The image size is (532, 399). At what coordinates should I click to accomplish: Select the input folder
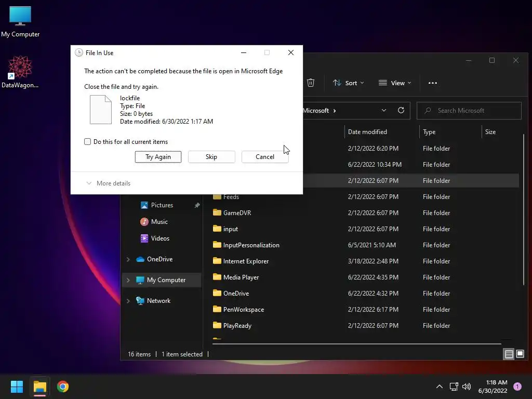click(230, 229)
